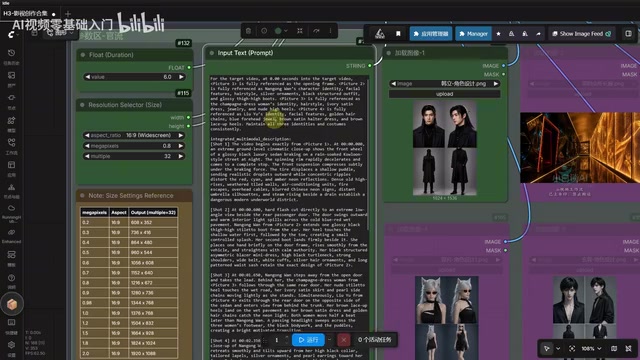Click the red cancel X button
Viewport: 640px width, 360px height.
(x=344, y=340)
